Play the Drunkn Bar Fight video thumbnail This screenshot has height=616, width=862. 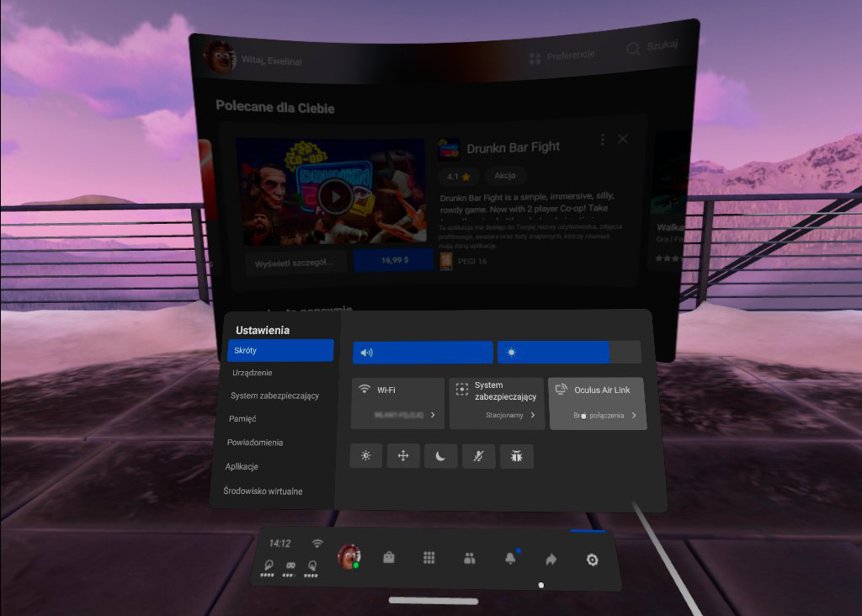click(334, 197)
